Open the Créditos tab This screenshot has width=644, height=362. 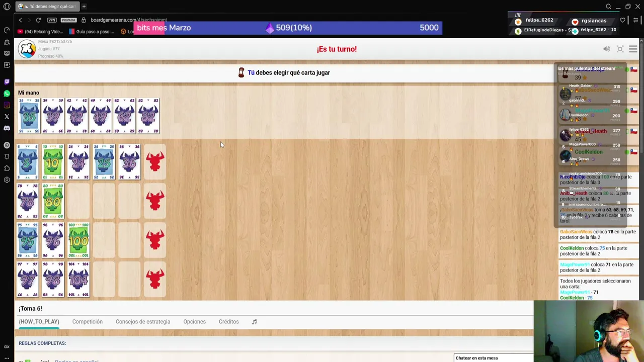click(x=228, y=322)
